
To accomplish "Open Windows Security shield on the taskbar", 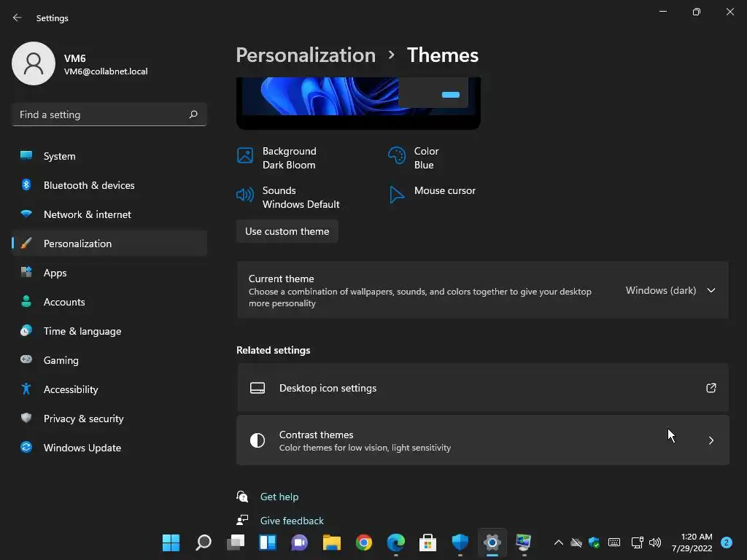I will [460, 542].
